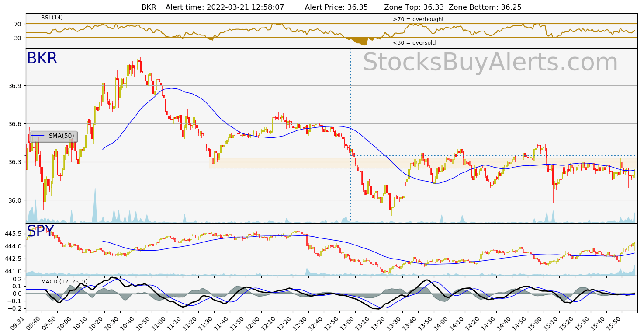Click the 442.5 SPY axis label

point(13,259)
